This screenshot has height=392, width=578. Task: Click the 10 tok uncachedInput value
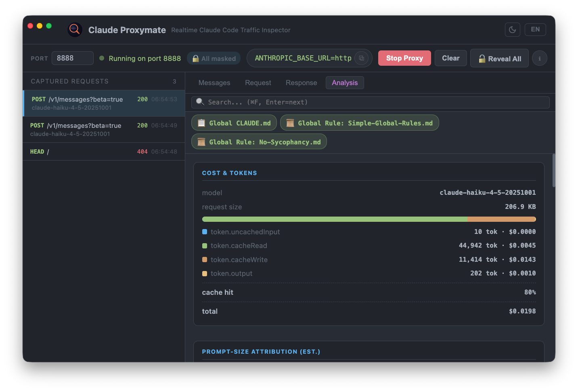click(x=486, y=232)
